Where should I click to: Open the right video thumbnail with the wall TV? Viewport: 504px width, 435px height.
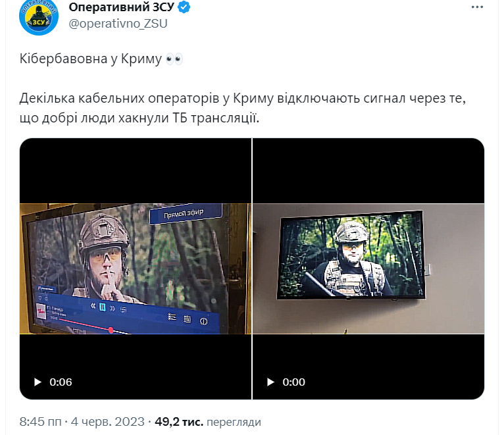click(x=368, y=269)
